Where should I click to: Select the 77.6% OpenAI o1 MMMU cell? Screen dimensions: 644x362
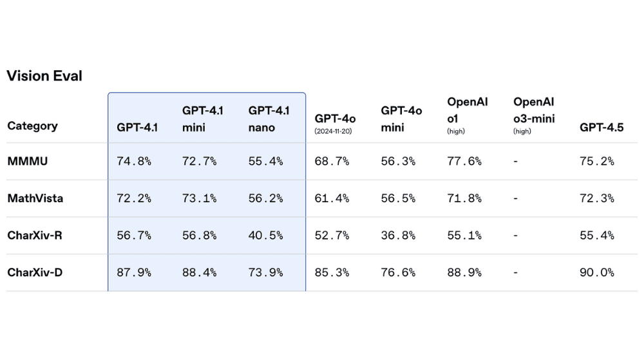(x=464, y=161)
